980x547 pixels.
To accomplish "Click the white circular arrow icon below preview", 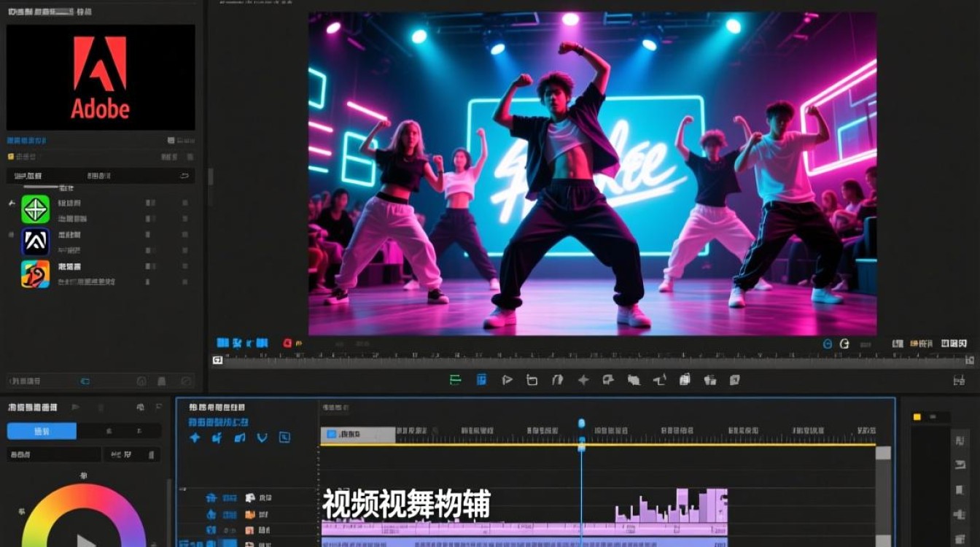I will (845, 344).
